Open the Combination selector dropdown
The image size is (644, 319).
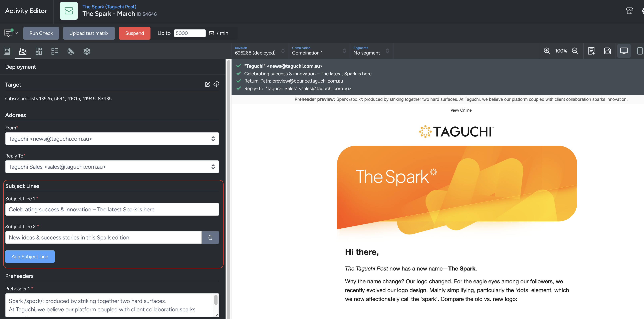(319, 51)
